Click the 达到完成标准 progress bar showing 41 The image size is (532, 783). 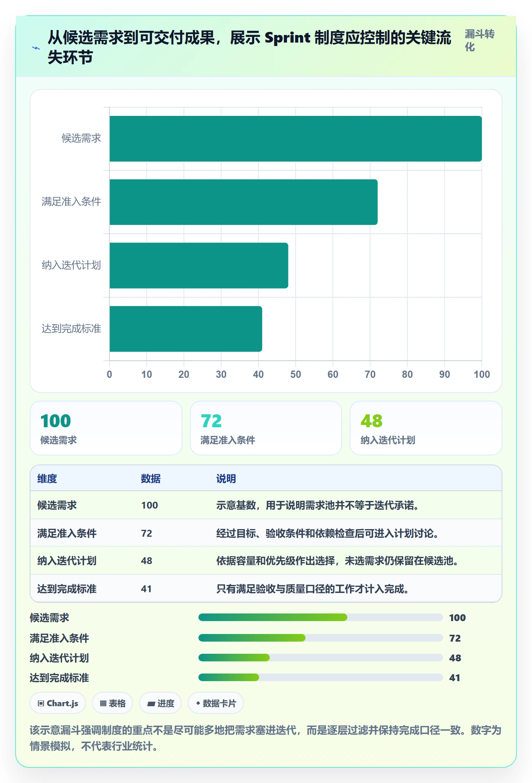click(x=320, y=677)
